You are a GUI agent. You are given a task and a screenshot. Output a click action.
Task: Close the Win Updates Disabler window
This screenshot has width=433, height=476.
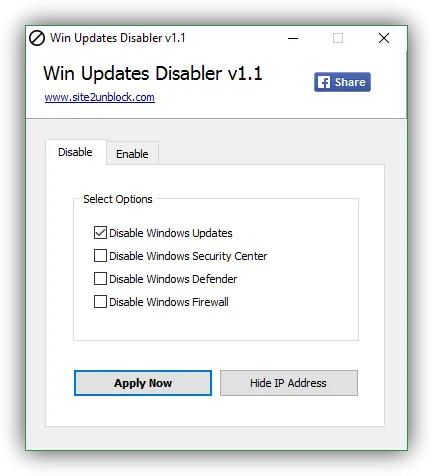[x=384, y=38]
